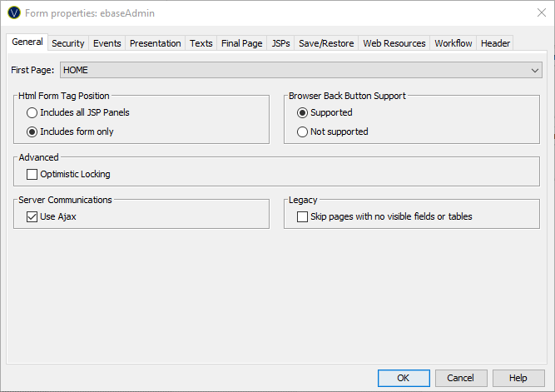Screen dimensions: 555x392
Task: Click the ebase app icon in title bar
Action: 13,13
